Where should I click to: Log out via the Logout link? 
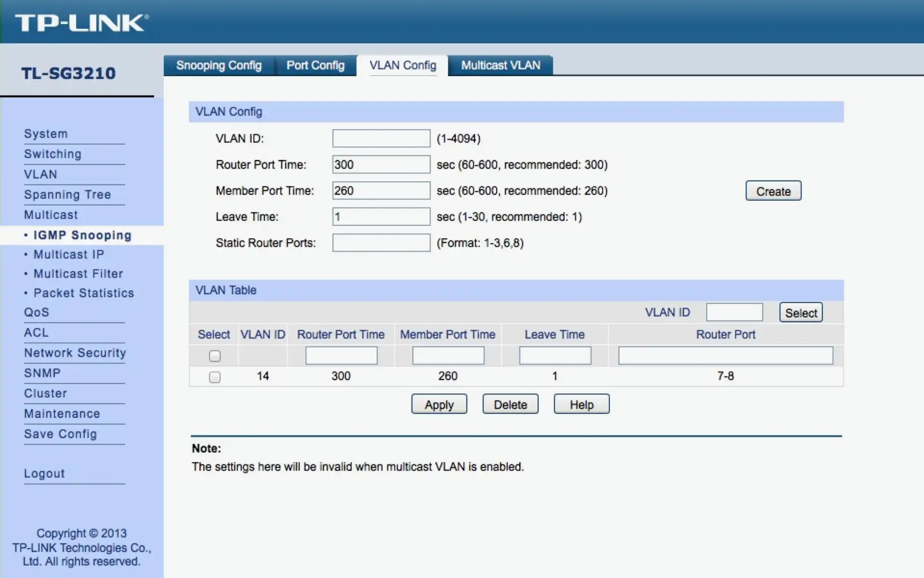pos(44,473)
